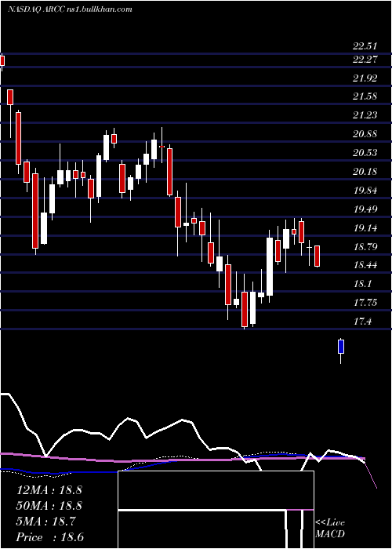This screenshot has height=549, width=392.
Task: Click the 22.27 price level label
Action: click(365, 60)
